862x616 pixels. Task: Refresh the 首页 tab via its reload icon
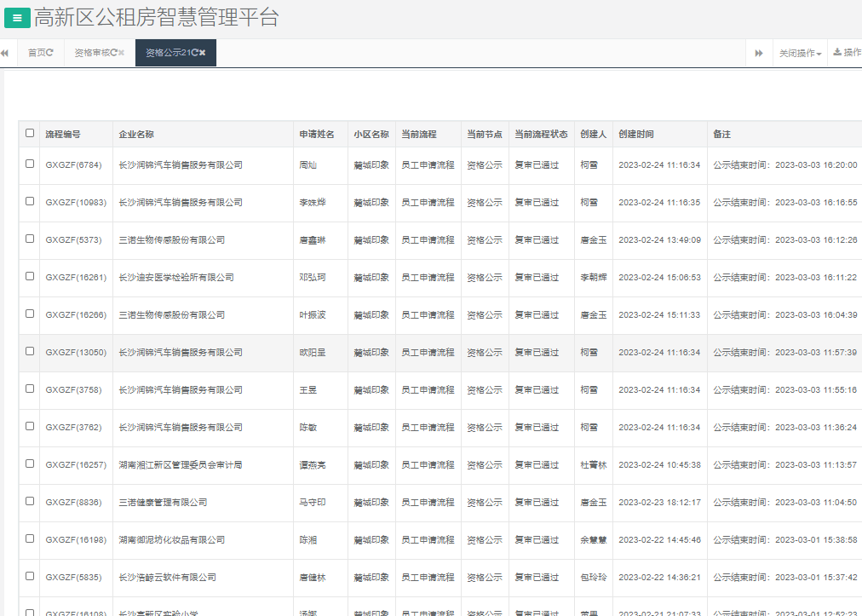point(50,53)
